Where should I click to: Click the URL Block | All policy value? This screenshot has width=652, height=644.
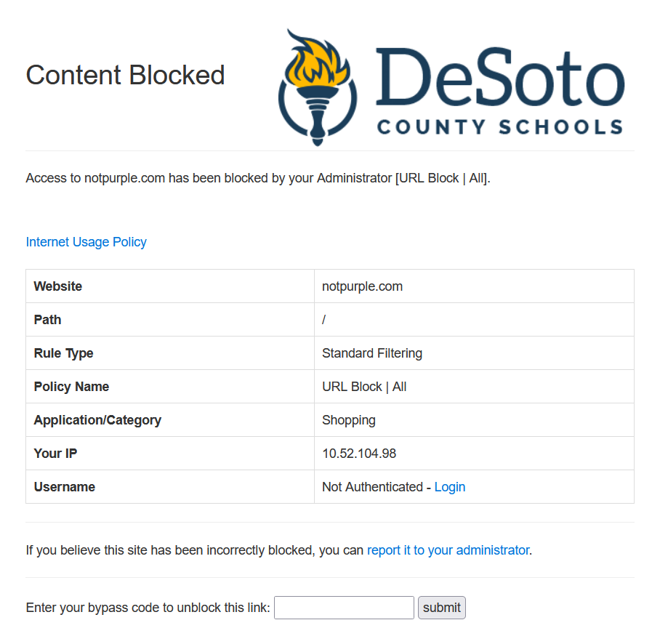click(364, 387)
